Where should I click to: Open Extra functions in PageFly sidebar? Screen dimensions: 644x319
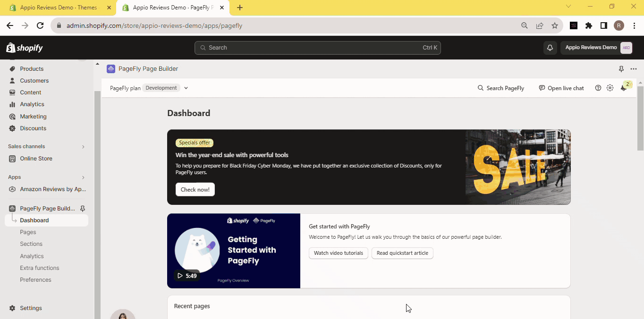point(40,268)
